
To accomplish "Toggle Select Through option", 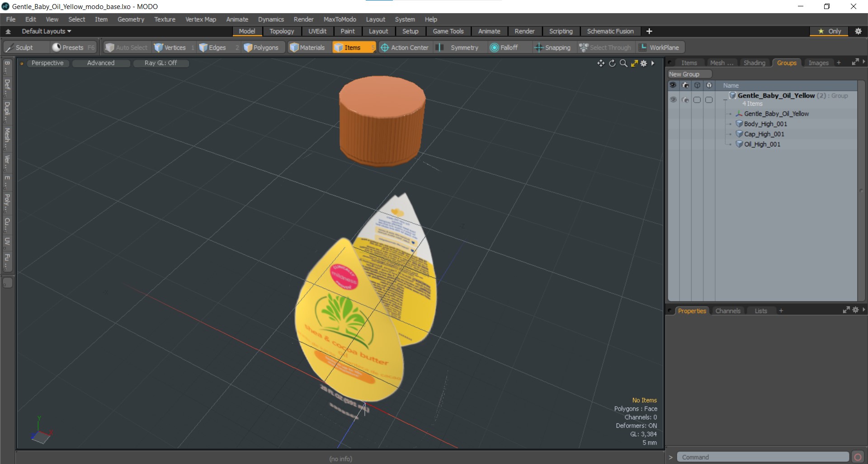I will (x=605, y=47).
